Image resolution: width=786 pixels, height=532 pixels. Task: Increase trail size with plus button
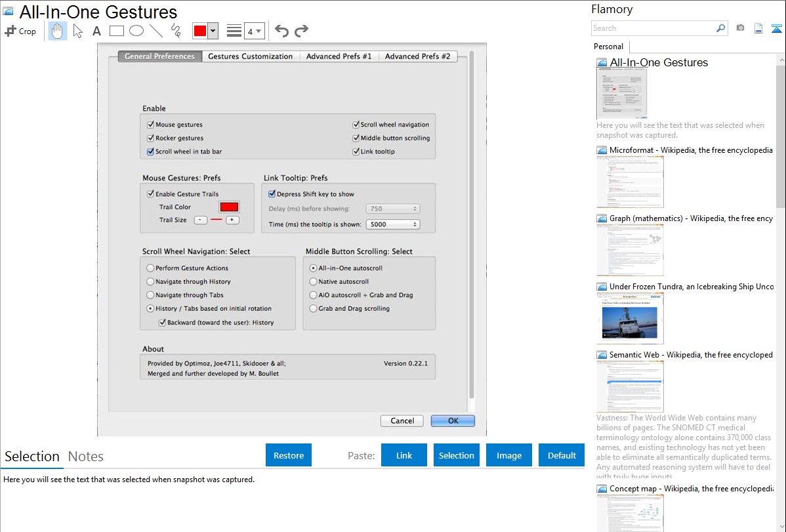[x=232, y=220]
